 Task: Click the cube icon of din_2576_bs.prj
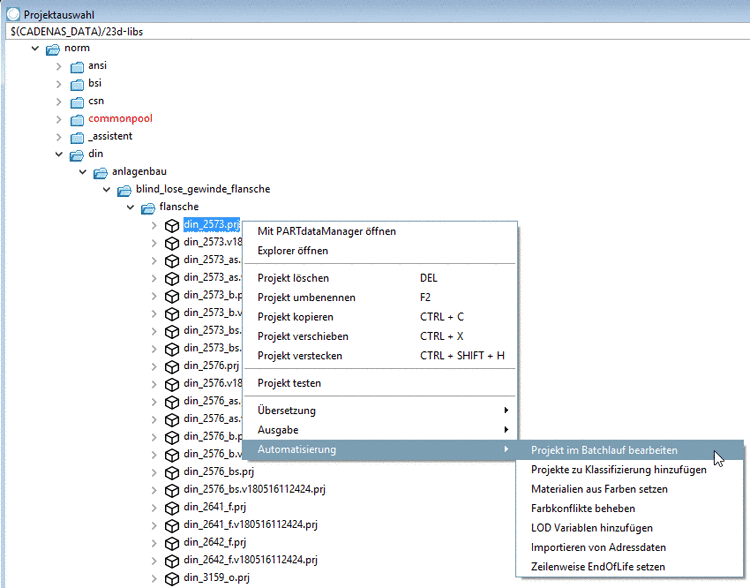(172, 473)
